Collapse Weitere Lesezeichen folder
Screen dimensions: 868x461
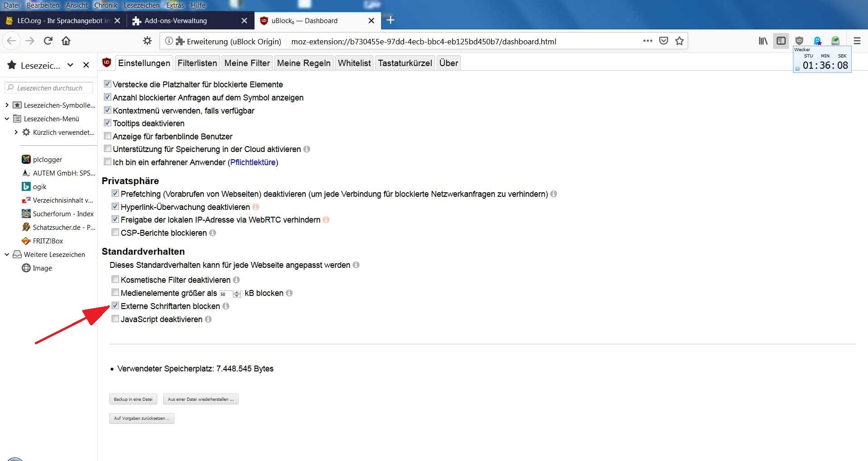pos(7,254)
